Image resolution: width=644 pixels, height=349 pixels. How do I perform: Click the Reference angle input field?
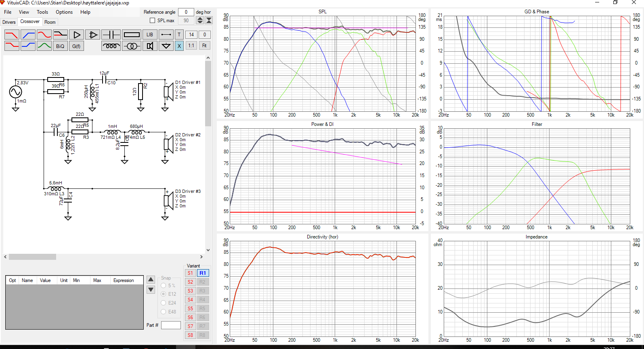(x=186, y=12)
